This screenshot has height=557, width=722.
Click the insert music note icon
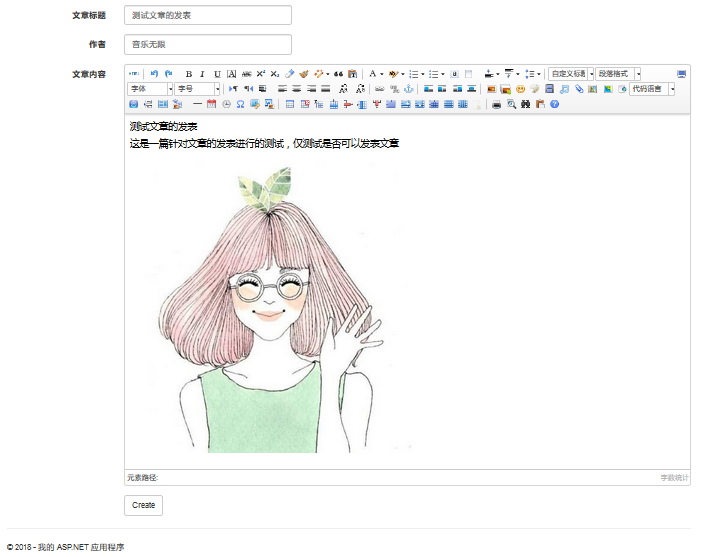tap(565, 89)
